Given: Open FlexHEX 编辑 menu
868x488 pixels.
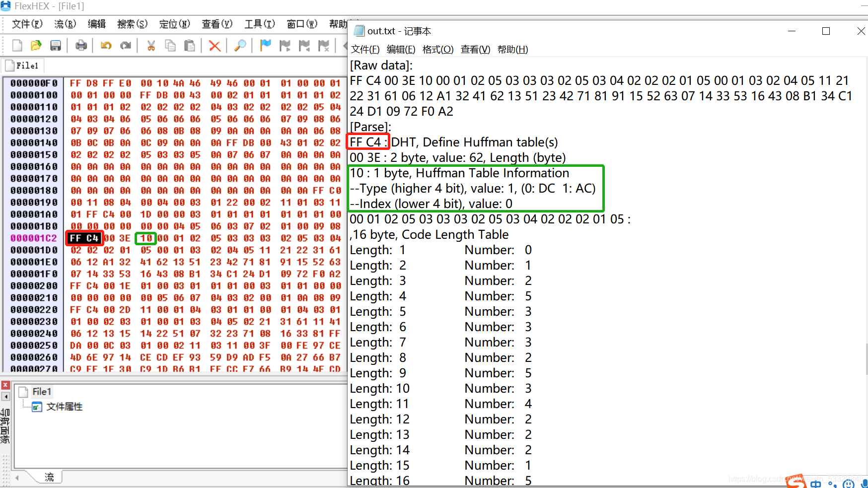Looking at the screenshot, I should click(x=97, y=24).
